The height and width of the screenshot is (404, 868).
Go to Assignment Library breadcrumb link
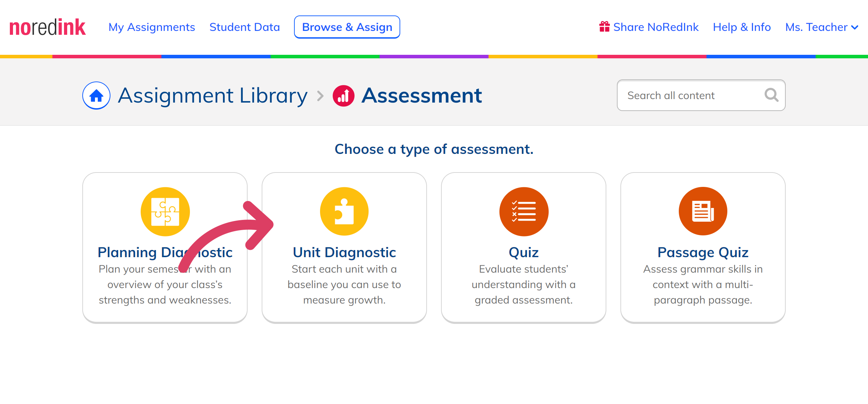coord(213,96)
